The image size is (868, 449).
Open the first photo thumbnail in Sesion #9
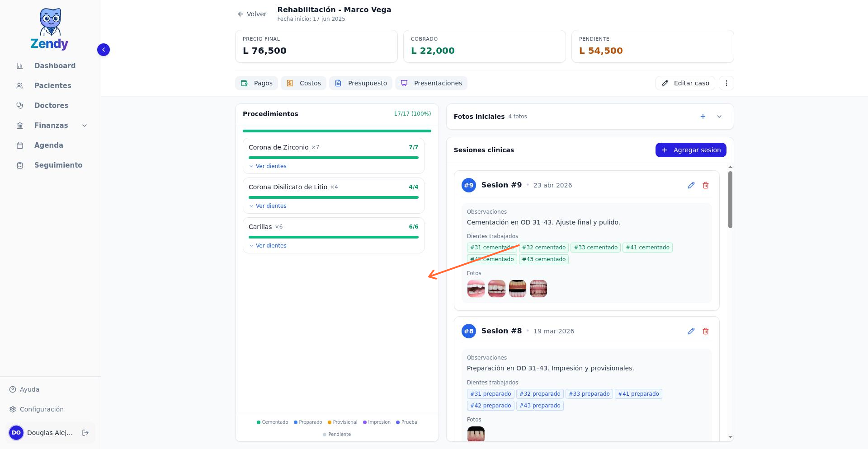[476, 289]
